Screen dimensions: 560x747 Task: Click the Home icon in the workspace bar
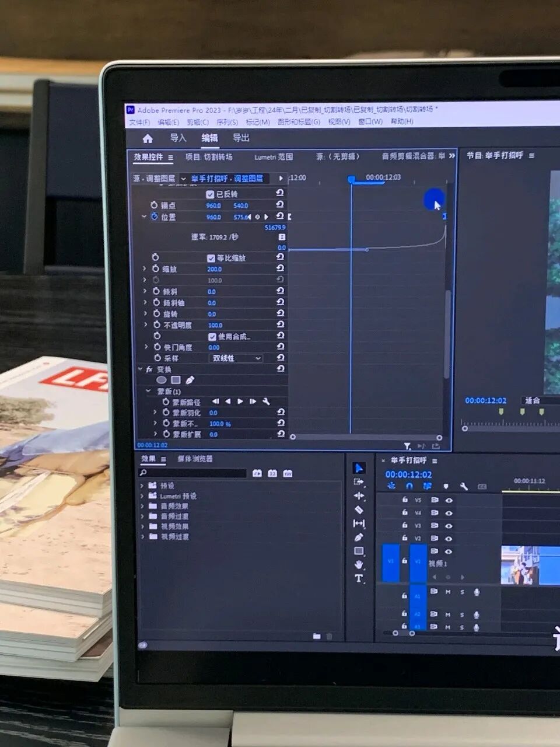click(x=148, y=138)
